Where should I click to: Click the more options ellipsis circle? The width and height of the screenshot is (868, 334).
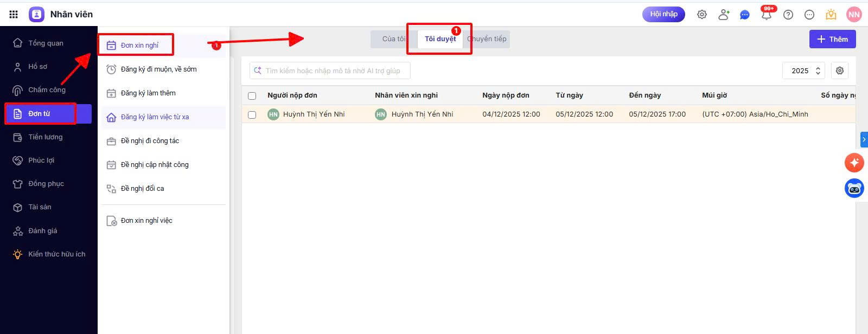(x=809, y=15)
